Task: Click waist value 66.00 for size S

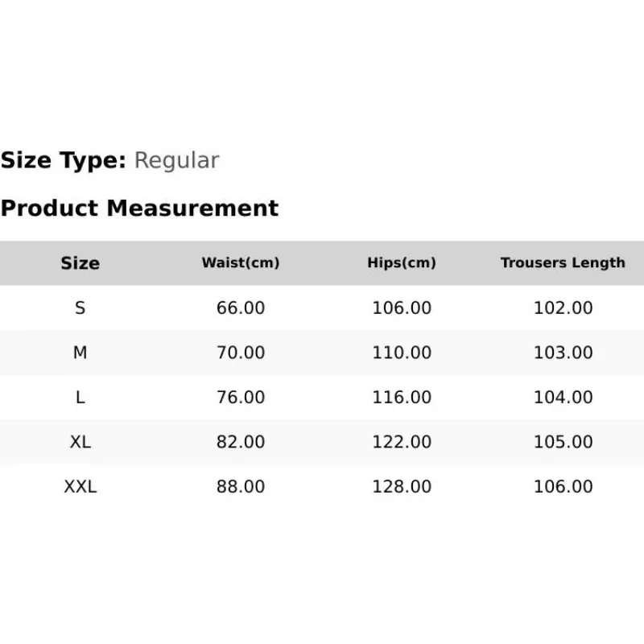Action: (x=241, y=308)
